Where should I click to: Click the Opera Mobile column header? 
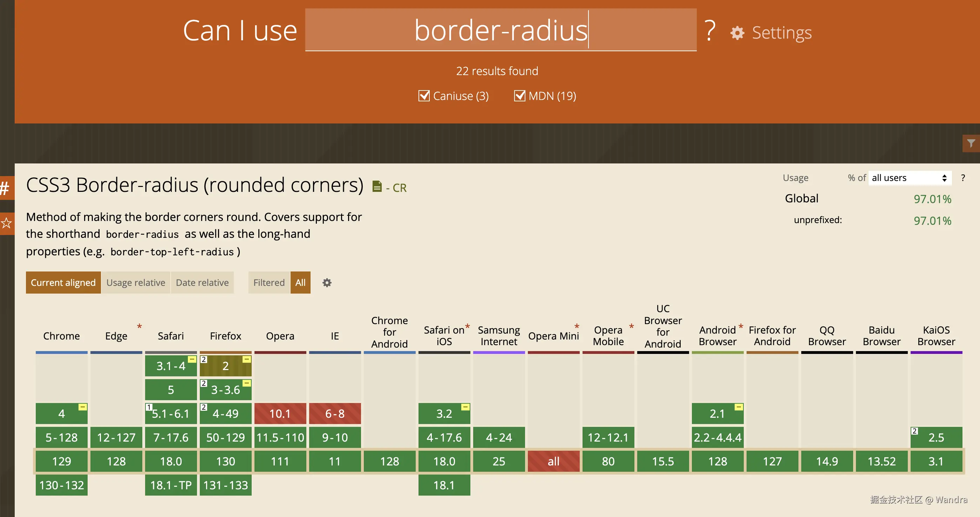pyautogui.click(x=608, y=335)
